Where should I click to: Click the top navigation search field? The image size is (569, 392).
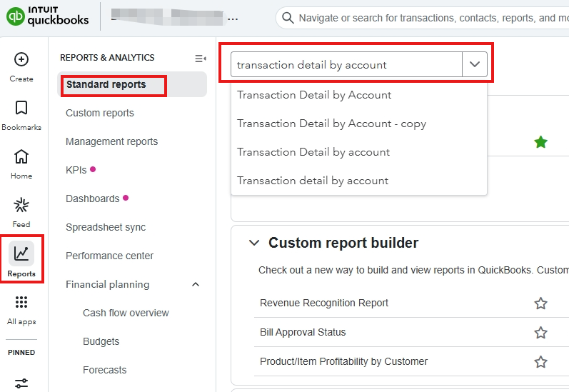pyautogui.click(x=428, y=18)
